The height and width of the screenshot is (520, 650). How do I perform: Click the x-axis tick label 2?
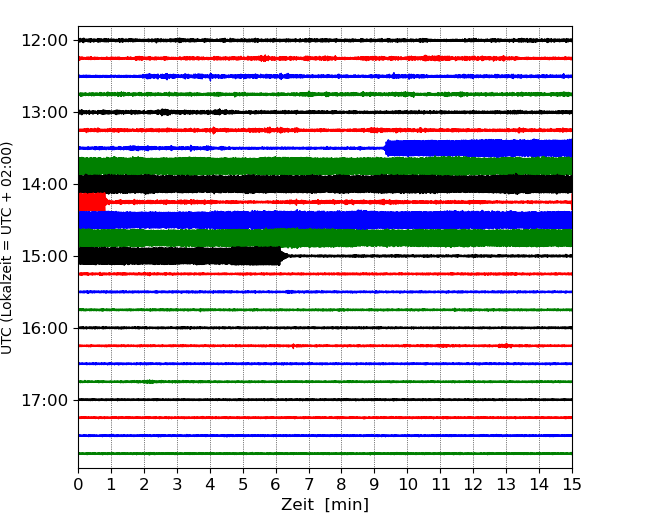pyautogui.click(x=144, y=484)
